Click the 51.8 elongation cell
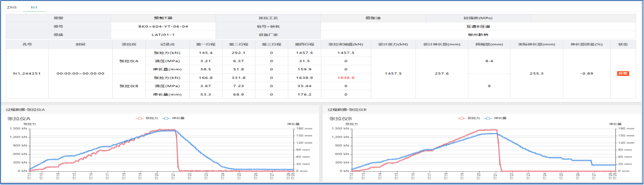This screenshot has width=644, height=185. (x=239, y=69)
